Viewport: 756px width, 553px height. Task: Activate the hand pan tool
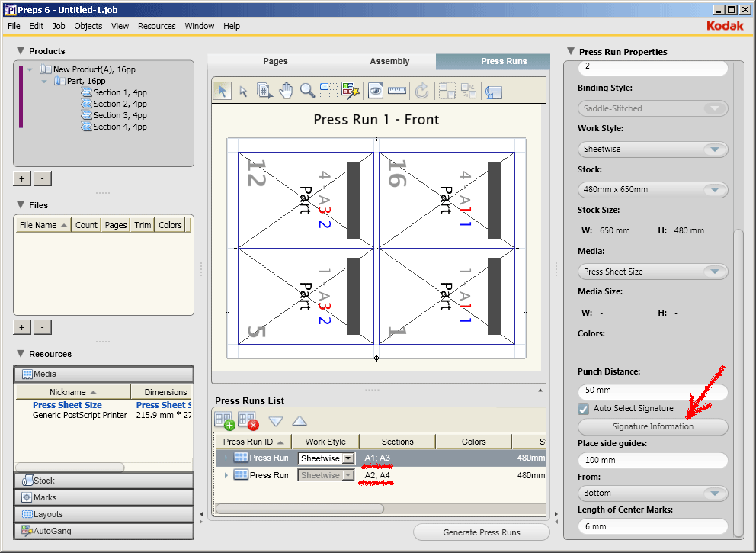click(286, 91)
